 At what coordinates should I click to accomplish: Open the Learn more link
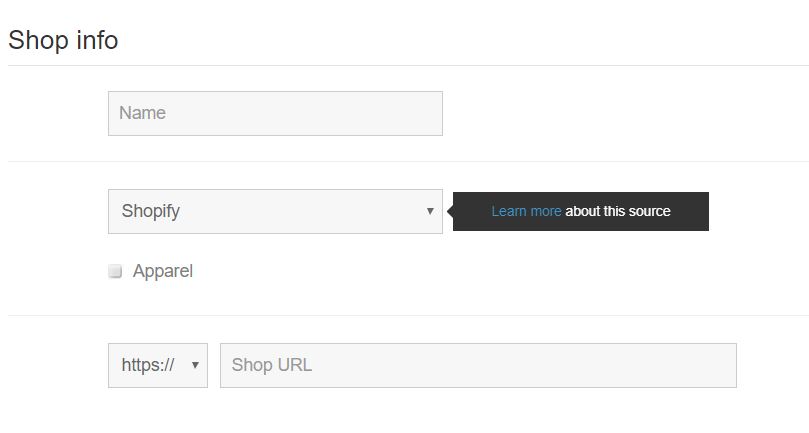tap(526, 211)
